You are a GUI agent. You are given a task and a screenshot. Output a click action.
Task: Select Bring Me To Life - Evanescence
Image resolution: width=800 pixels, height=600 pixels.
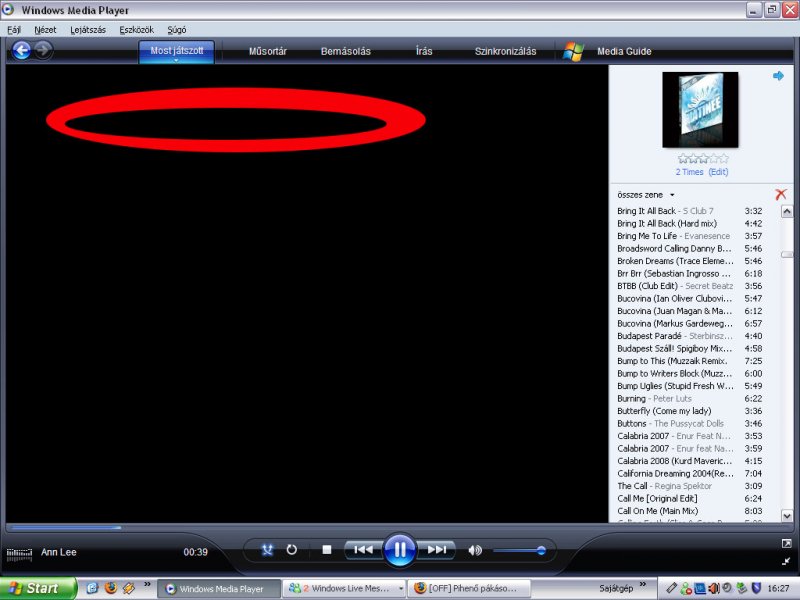tap(689, 236)
